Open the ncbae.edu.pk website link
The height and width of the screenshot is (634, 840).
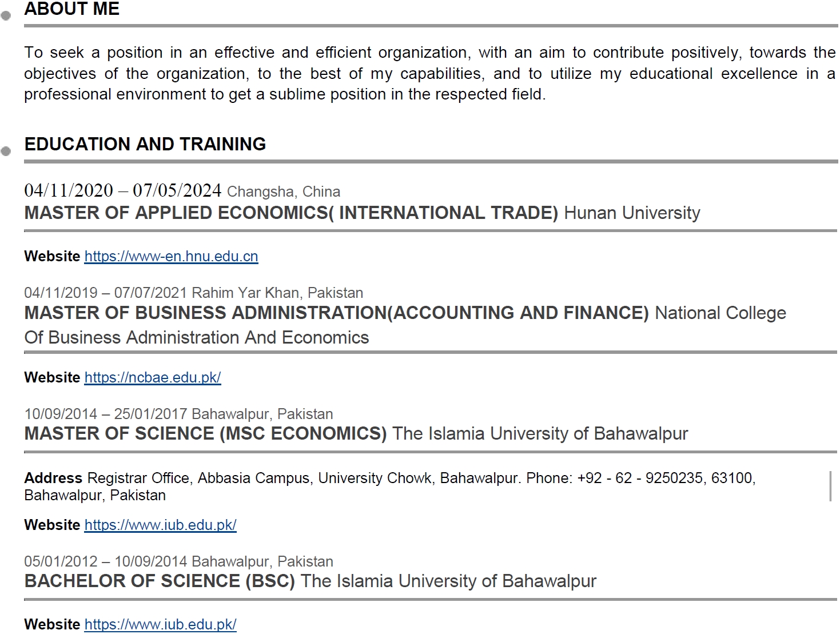pos(153,377)
